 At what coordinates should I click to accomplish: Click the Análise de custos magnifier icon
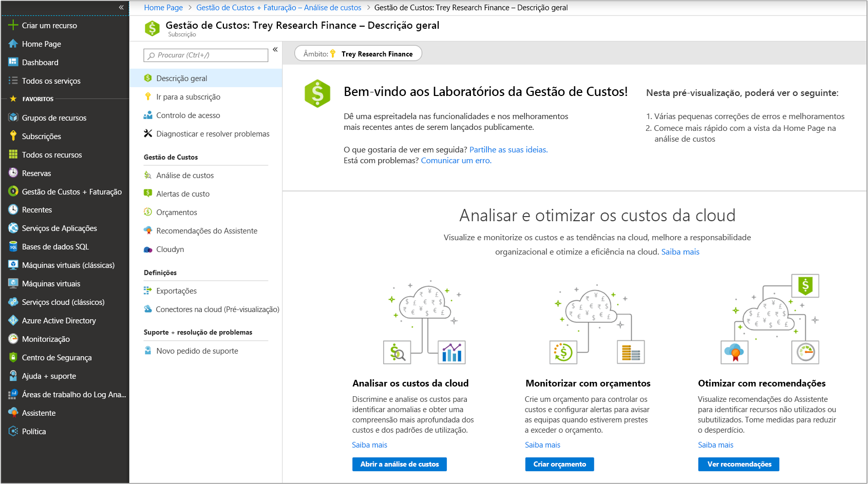(148, 175)
